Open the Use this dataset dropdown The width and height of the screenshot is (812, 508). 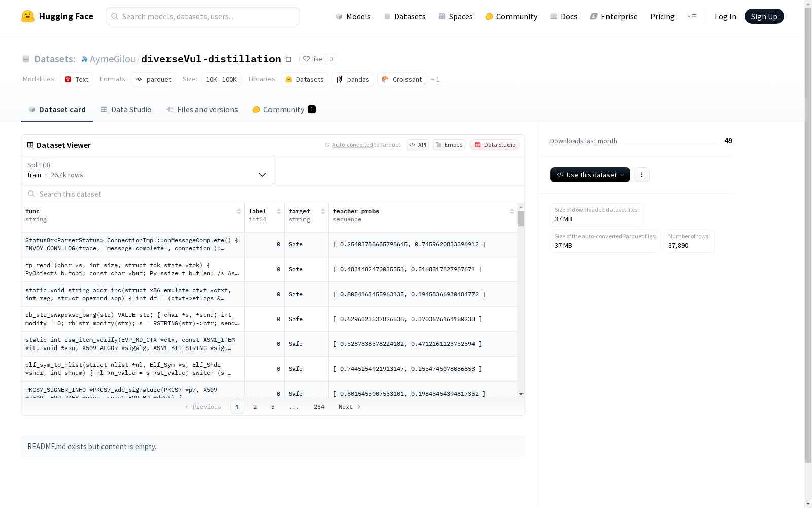(x=590, y=175)
